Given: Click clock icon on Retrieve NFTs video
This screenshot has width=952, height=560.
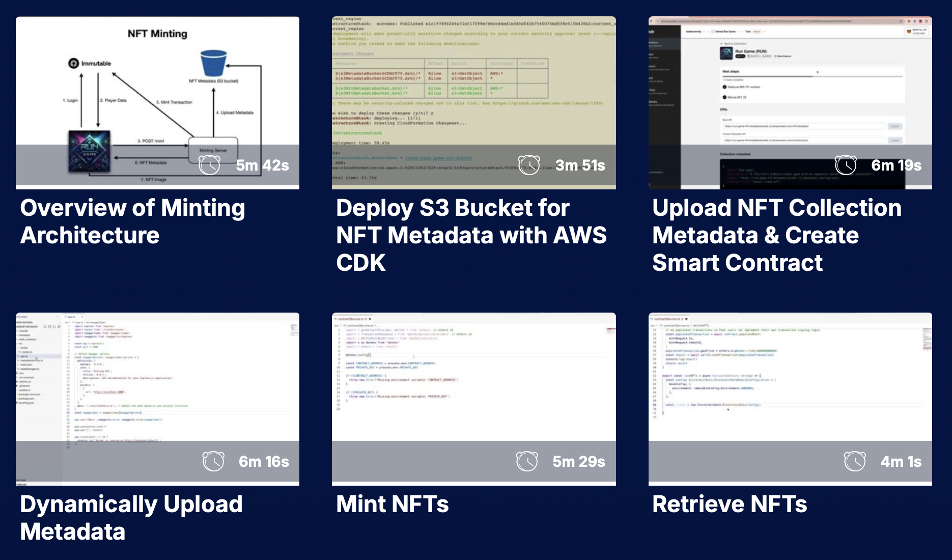Looking at the screenshot, I should click(855, 461).
